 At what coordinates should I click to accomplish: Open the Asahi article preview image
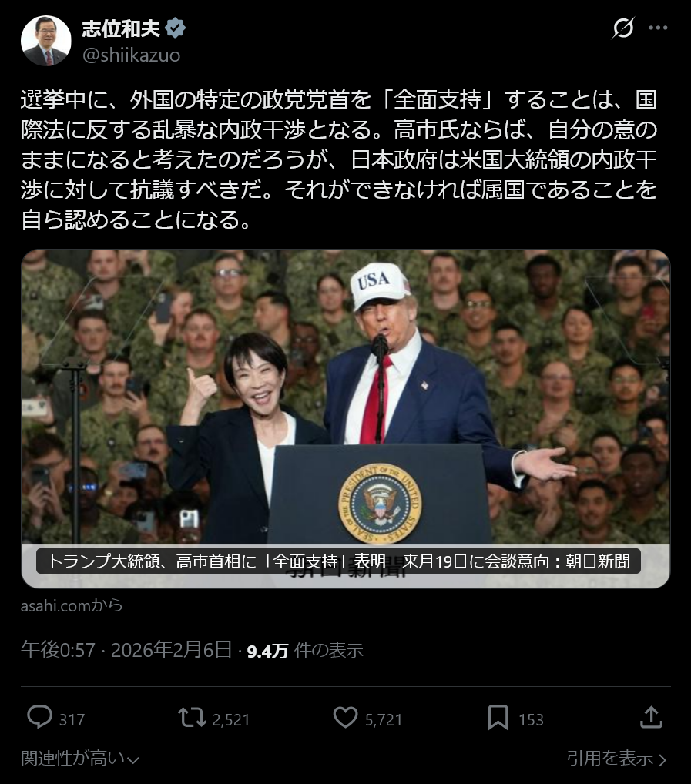[x=345, y=418]
